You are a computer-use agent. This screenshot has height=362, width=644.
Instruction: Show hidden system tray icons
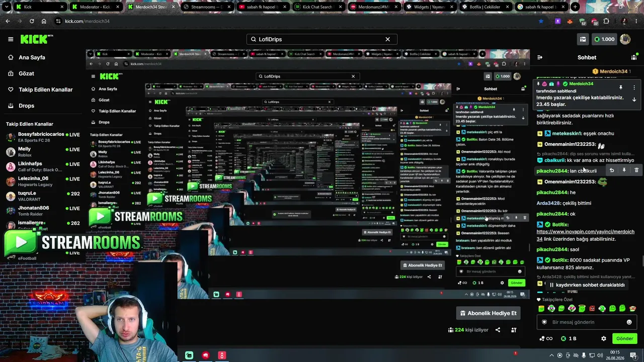(552, 355)
